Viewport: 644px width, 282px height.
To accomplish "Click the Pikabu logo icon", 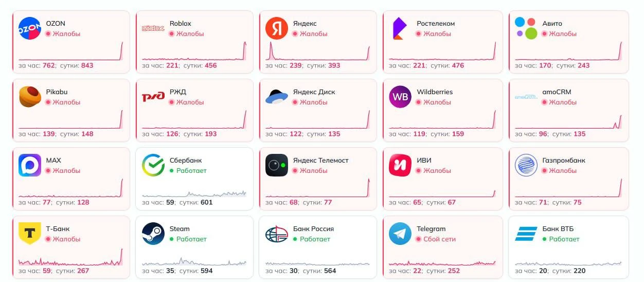I will pos(30,97).
